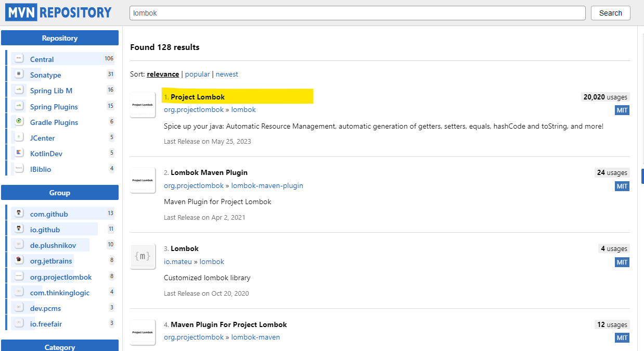Click the com.github group icon

(x=19, y=214)
